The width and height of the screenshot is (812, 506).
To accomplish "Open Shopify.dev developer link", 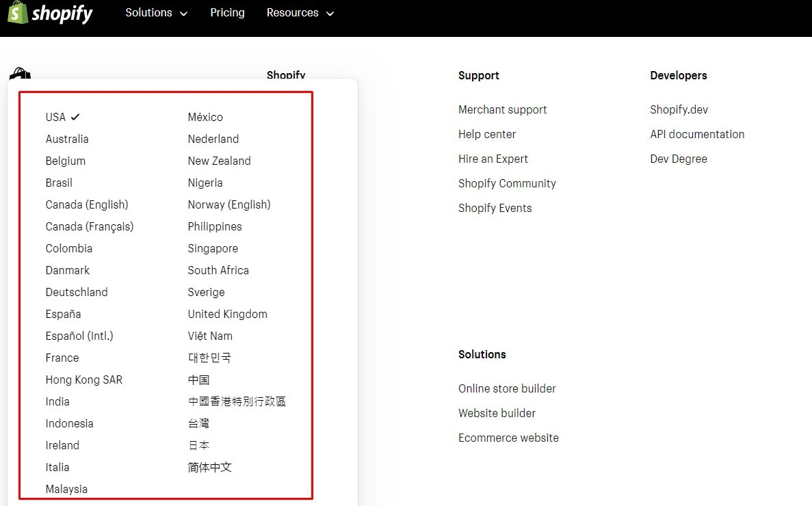I will (679, 109).
